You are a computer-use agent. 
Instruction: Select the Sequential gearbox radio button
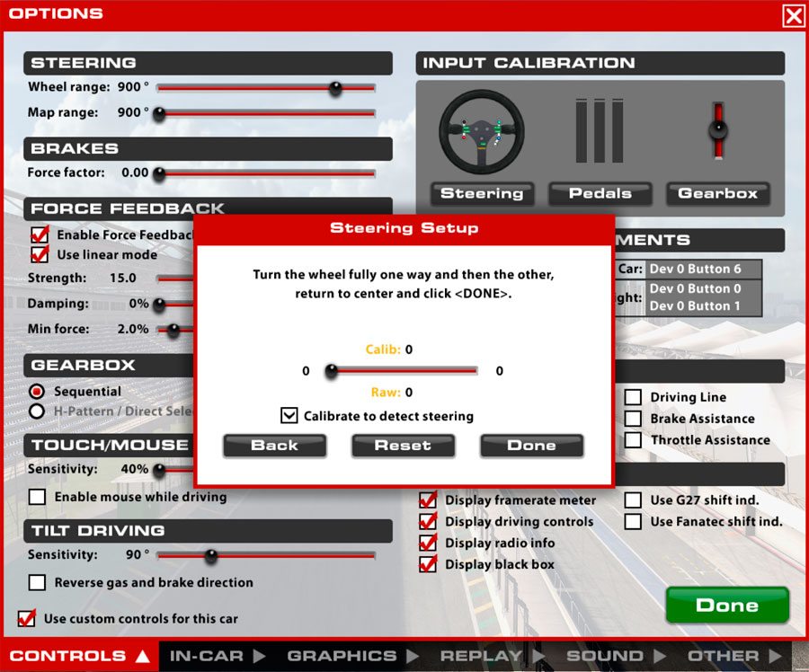point(38,392)
